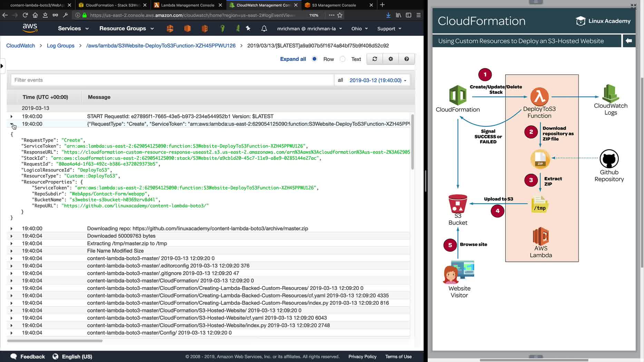Image resolution: width=644 pixels, height=362 pixels.
Task: Open the 2019-03-12 time range dropdown
Action: coord(378,80)
